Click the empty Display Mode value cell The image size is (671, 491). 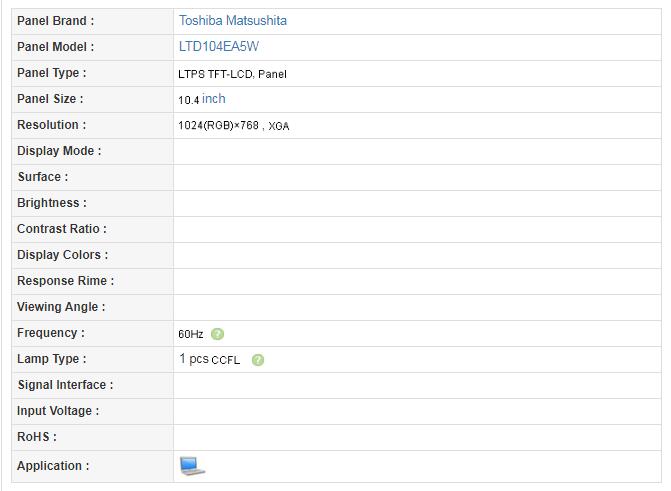pyautogui.click(x=417, y=152)
